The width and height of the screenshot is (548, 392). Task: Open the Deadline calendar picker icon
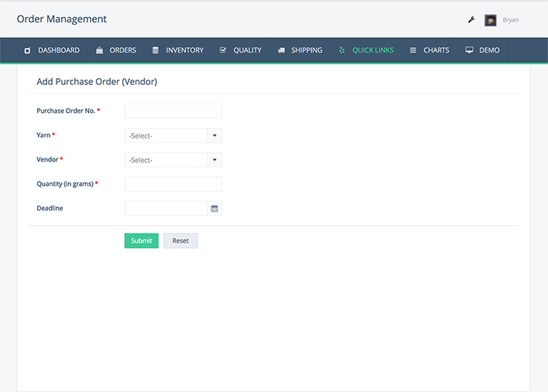pyautogui.click(x=214, y=209)
